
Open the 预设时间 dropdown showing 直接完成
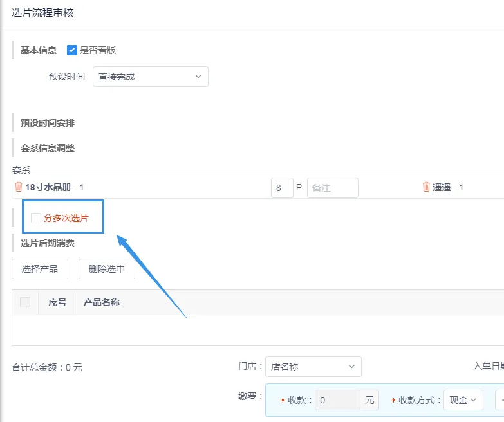[151, 77]
